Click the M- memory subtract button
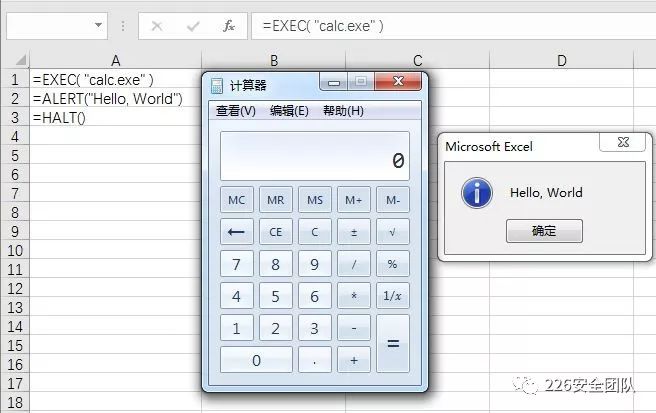 (x=392, y=200)
